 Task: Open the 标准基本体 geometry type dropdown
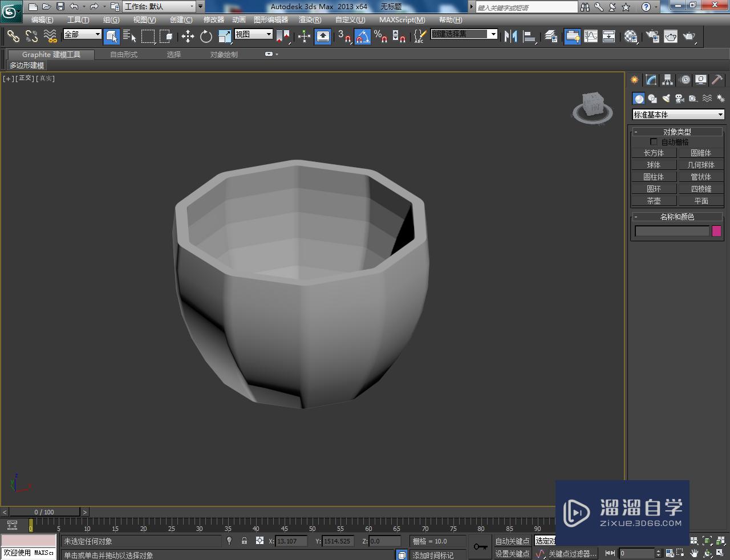[678, 115]
